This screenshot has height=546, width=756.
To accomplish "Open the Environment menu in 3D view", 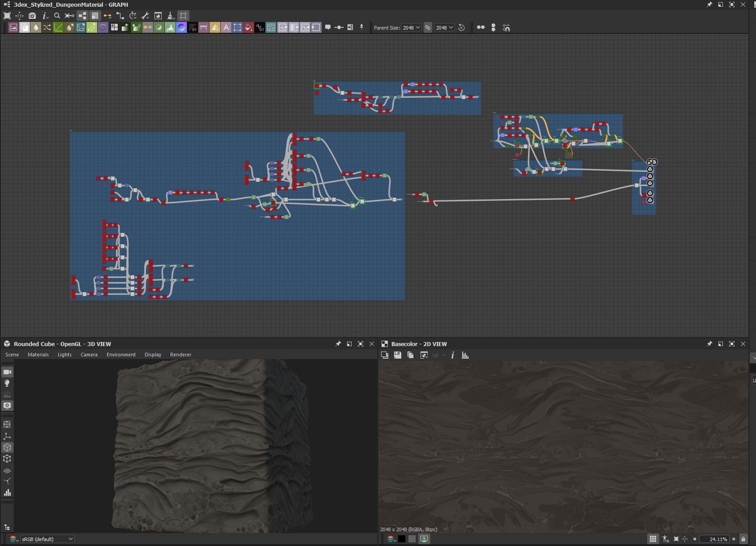I will (x=121, y=355).
